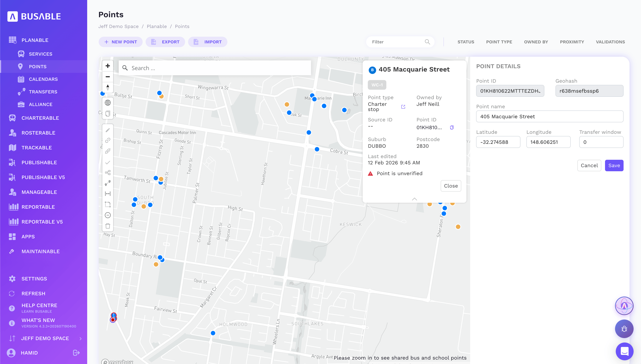Open the OWNED BY filter dropdown

point(536,42)
